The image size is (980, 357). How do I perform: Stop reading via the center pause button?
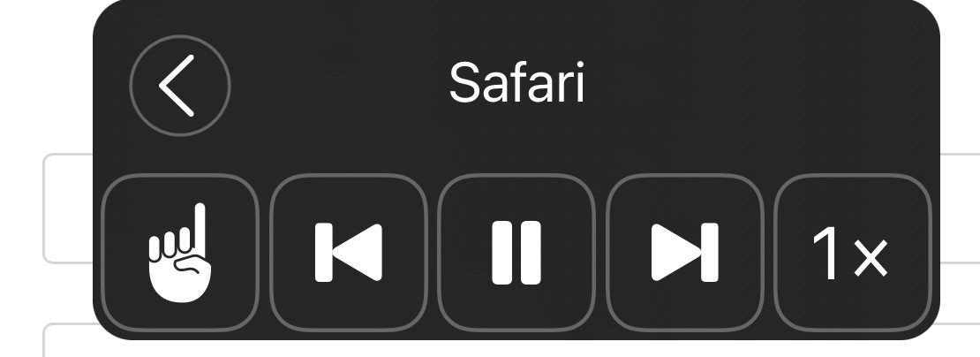point(516,253)
